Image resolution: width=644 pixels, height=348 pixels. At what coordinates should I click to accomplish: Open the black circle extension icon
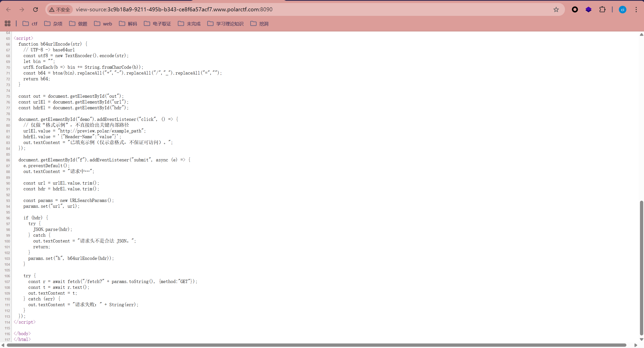575,10
